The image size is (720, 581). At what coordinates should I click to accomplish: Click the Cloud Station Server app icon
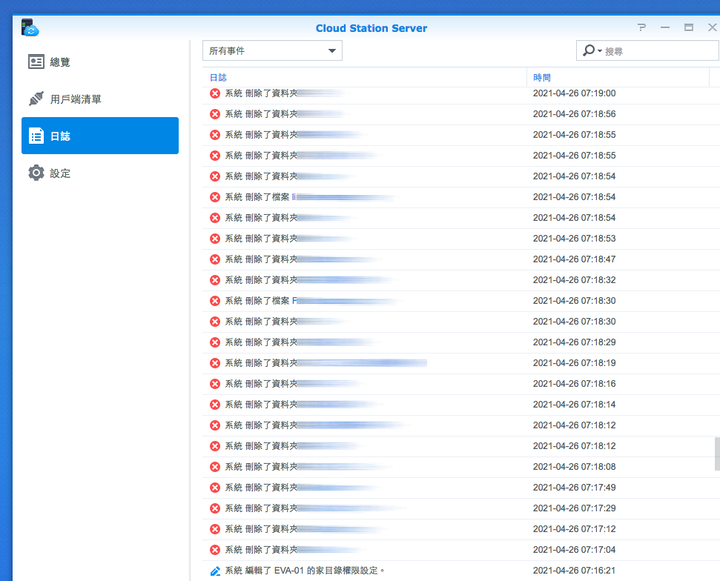30,28
